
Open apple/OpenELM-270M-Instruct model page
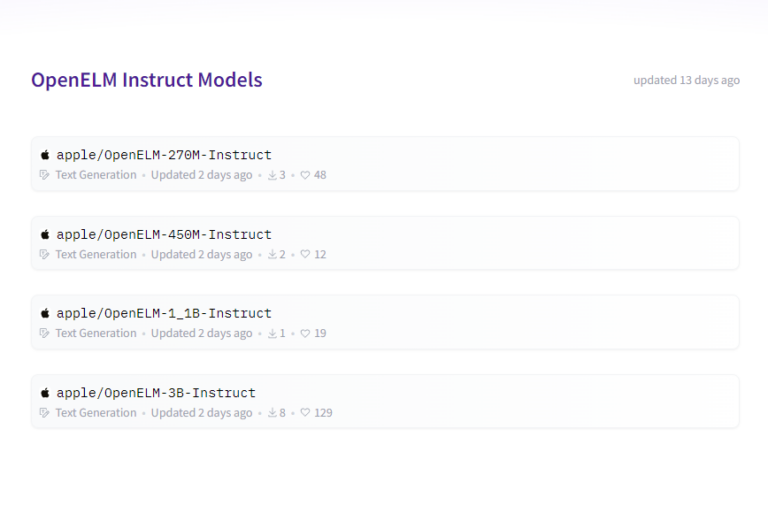pyautogui.click(x=164, y=155)
